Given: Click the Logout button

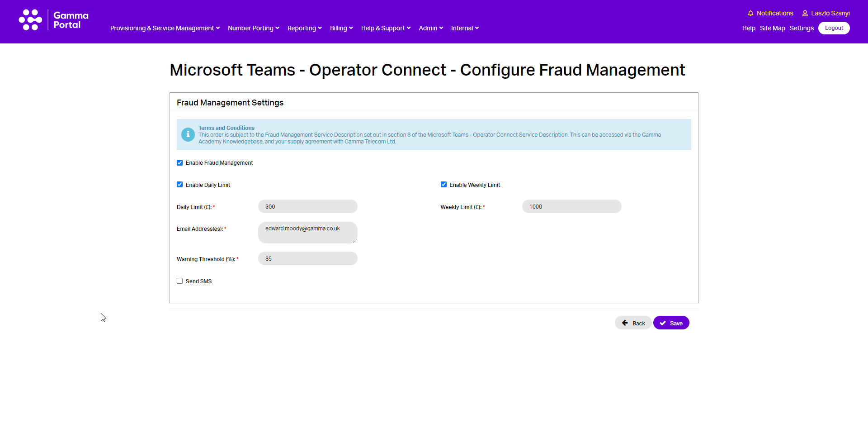Looking at the screenshot, I should [834, 28].
